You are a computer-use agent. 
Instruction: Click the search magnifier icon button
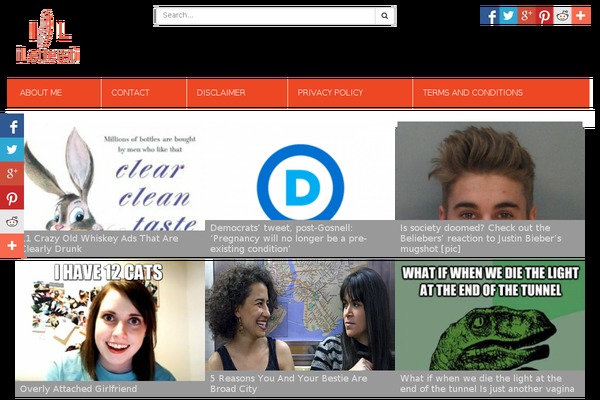(x=384, y=16)
